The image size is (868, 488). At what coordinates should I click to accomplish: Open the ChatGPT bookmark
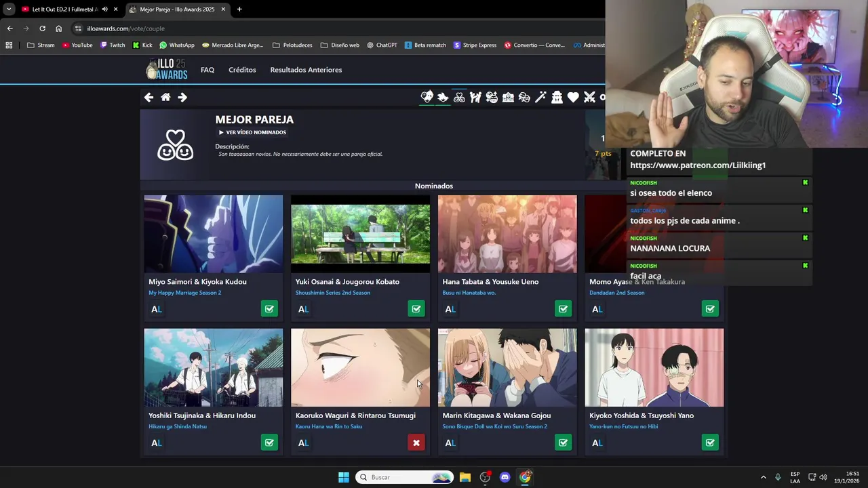pos(382,45)
